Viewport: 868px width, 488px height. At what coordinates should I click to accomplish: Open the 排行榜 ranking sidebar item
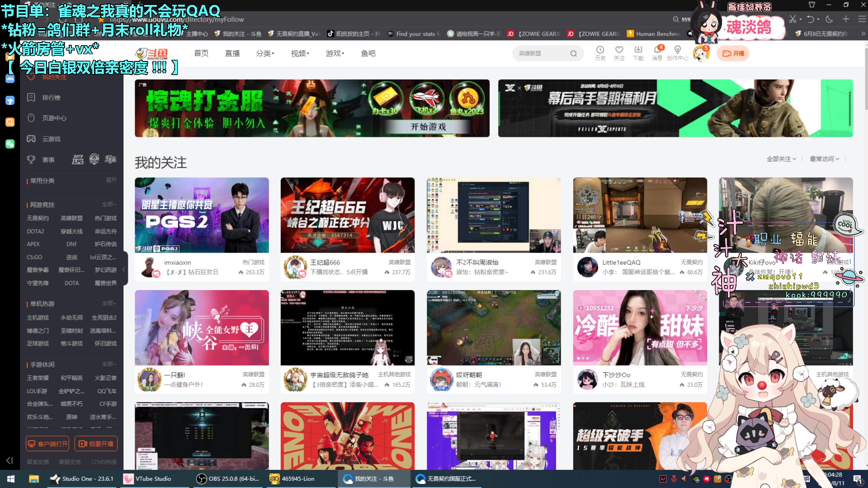tap(51, 98)
